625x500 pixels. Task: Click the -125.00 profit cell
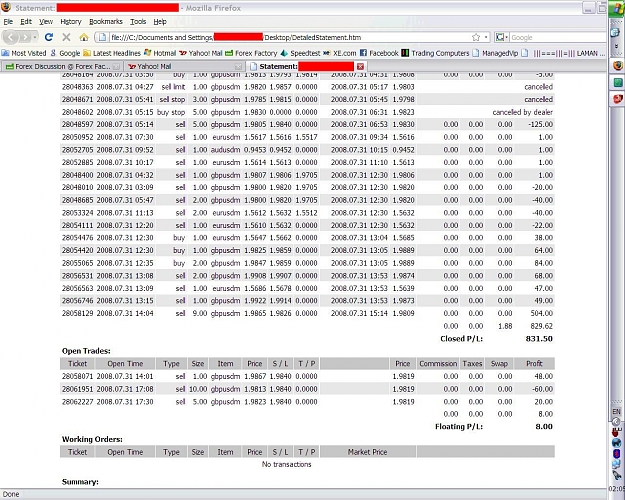click(540, 124)
